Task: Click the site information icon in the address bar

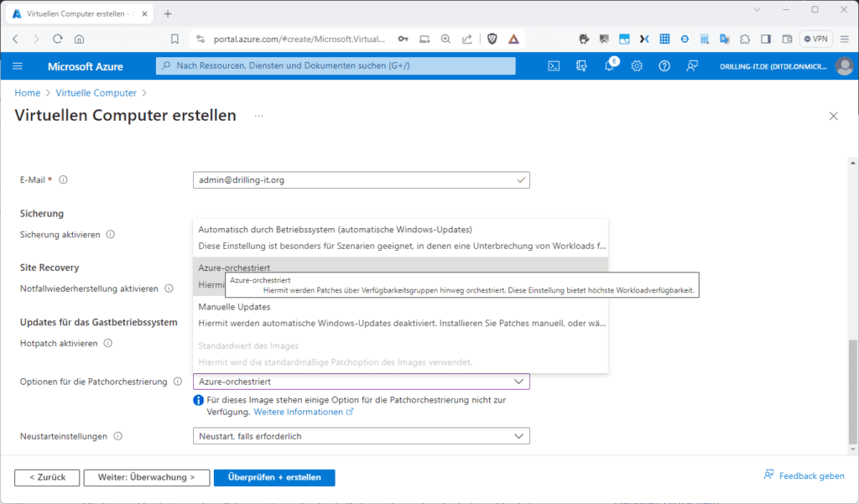Action: coord(200,39)
